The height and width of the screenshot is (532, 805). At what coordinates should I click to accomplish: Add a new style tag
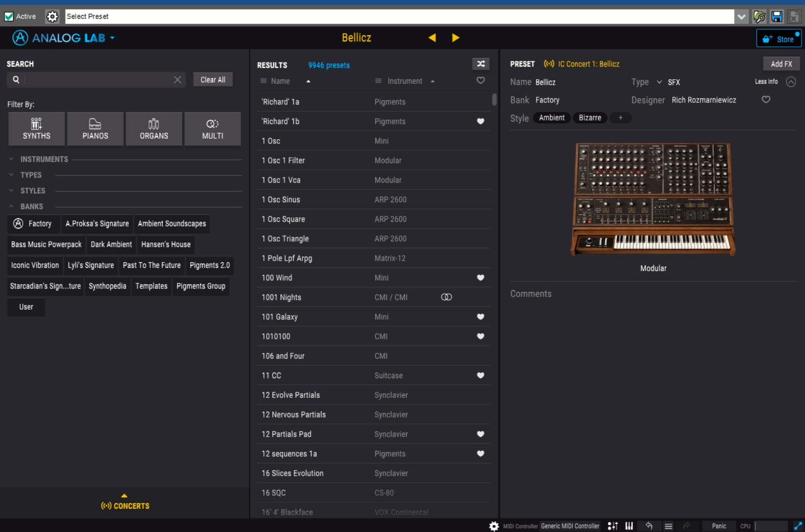621,117
